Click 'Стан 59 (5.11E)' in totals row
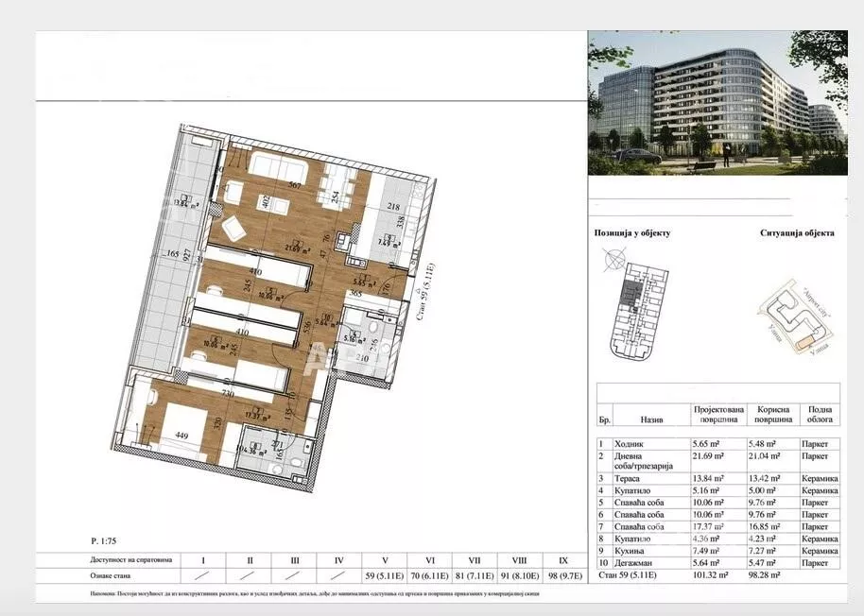This screenshot has height=616, width=864. coord(628,575)
